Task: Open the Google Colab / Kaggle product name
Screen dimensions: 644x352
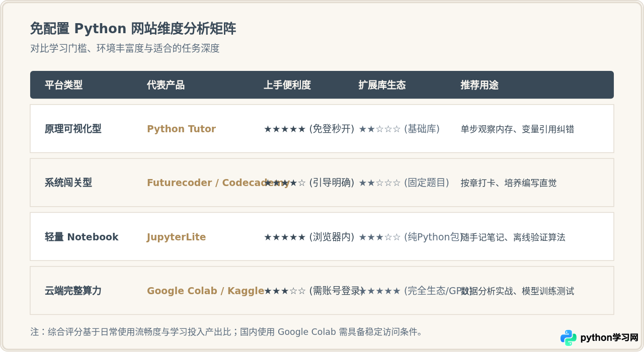Action: 205,291
